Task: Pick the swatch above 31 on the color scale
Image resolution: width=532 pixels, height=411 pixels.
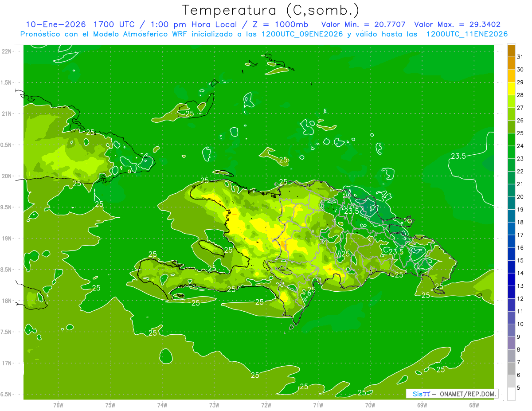Action: pyautogui.click(x=511, y=51)
